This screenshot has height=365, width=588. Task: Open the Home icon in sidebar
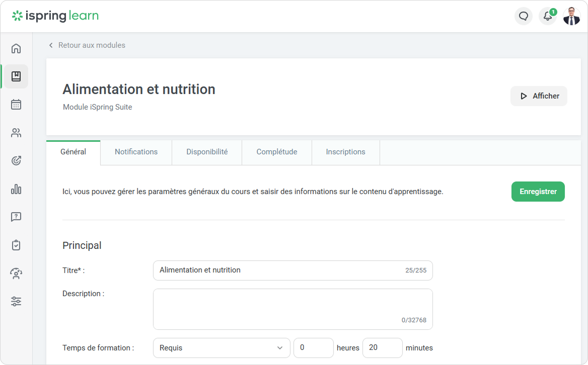[x=16, y=48]
